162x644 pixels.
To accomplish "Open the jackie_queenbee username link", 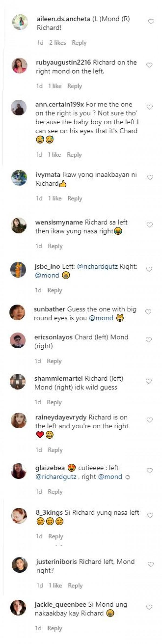I will [60, 604].
